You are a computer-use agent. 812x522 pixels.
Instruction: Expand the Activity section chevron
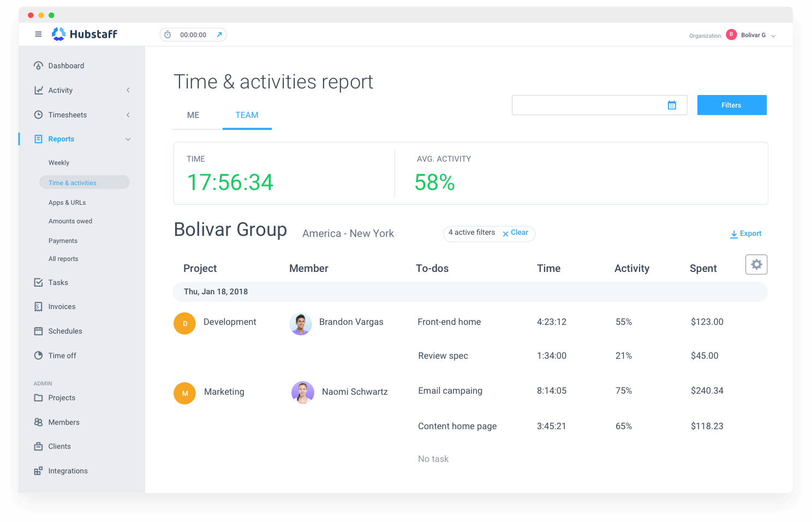128,90
